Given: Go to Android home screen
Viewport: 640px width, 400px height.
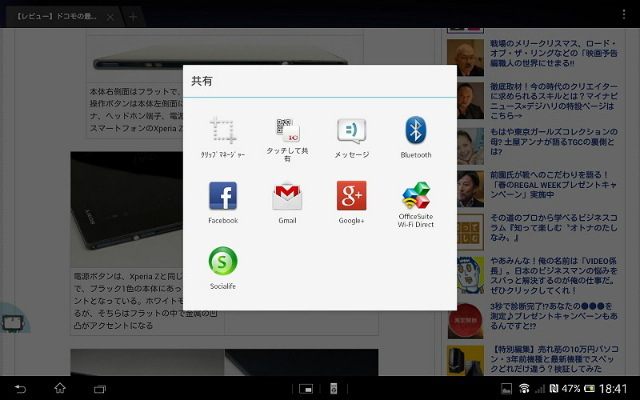Looking at the screenshot, I should (60, 388).
